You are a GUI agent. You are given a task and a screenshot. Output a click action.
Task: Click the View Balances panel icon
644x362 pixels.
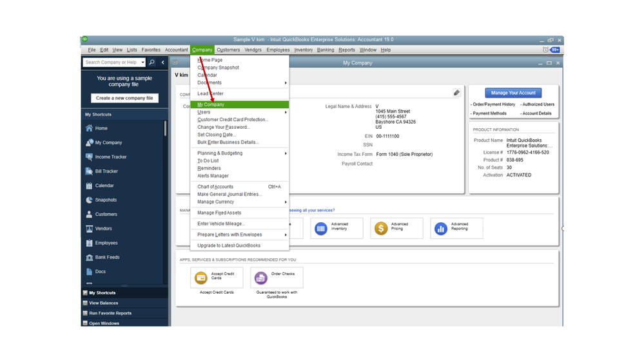(x=85, y=303)
